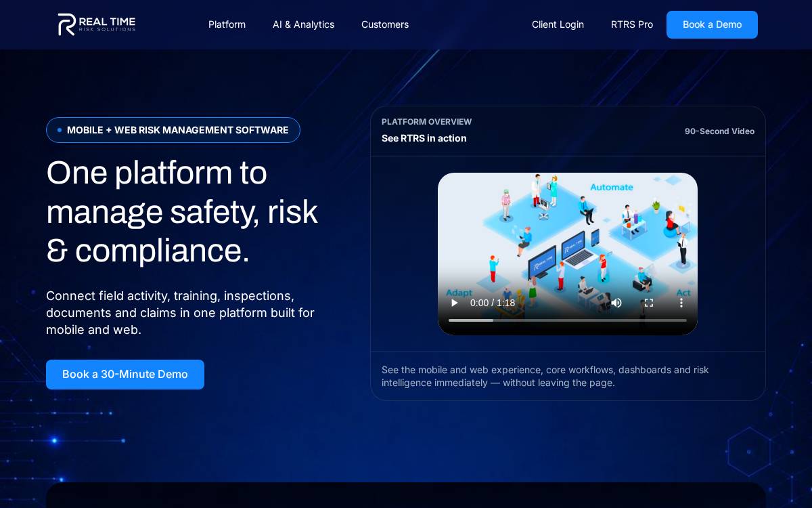812x508 pixels.
Task: Seek on the video progress bar
Action: coord(568,320)
